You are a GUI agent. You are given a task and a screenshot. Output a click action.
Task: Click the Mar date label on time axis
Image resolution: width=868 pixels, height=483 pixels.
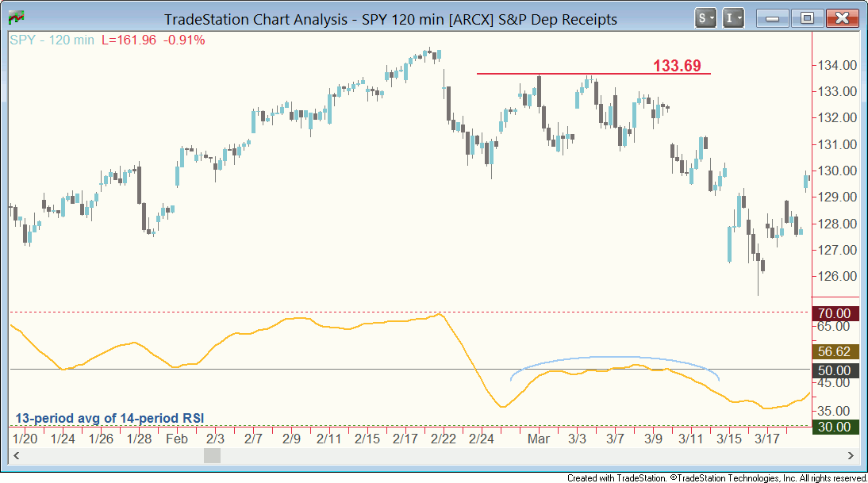539,439
